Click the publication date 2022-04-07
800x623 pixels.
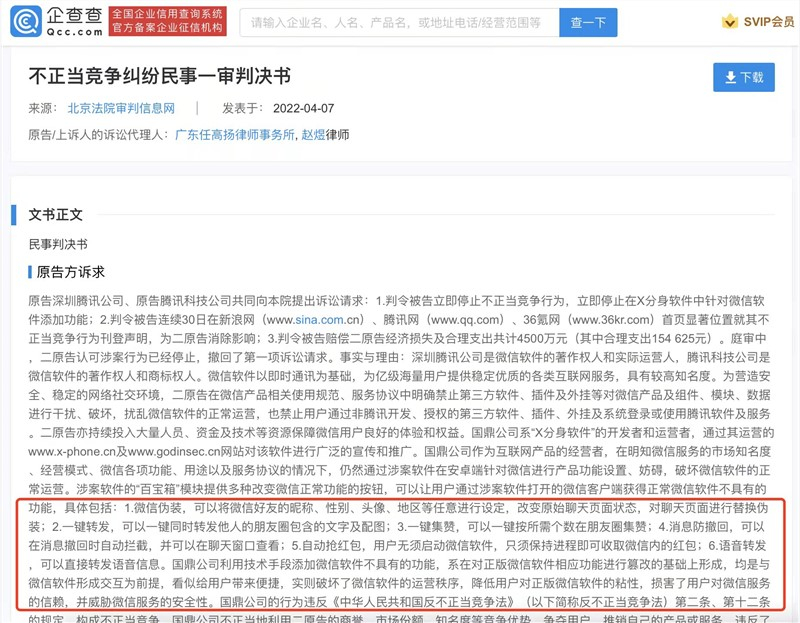click(306, 108)
